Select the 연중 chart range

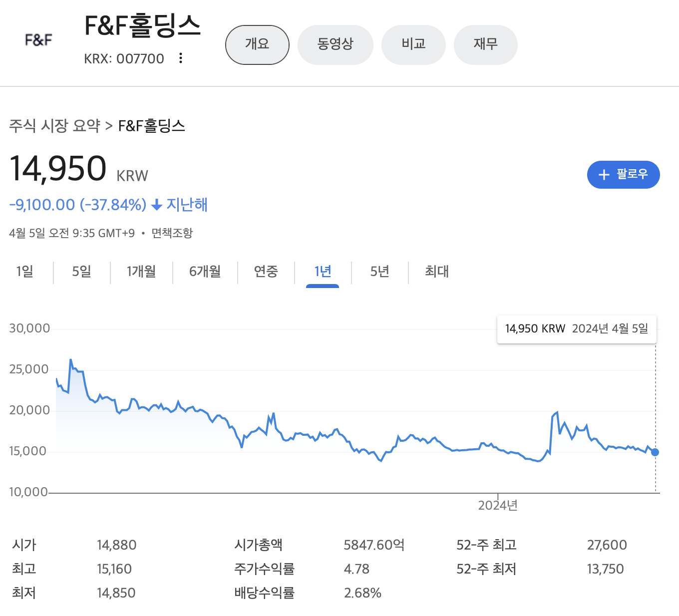pyautogui.click(x=266, y=272)
